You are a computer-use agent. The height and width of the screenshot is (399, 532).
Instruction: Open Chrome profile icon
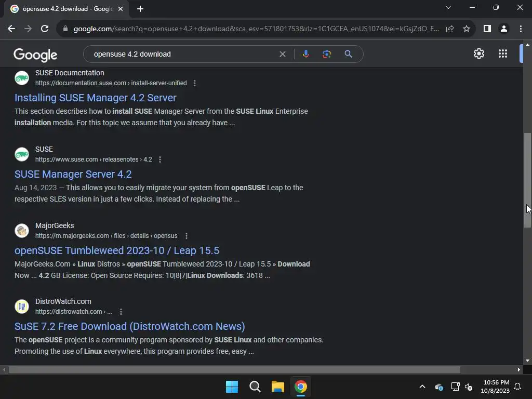point(504,29)
